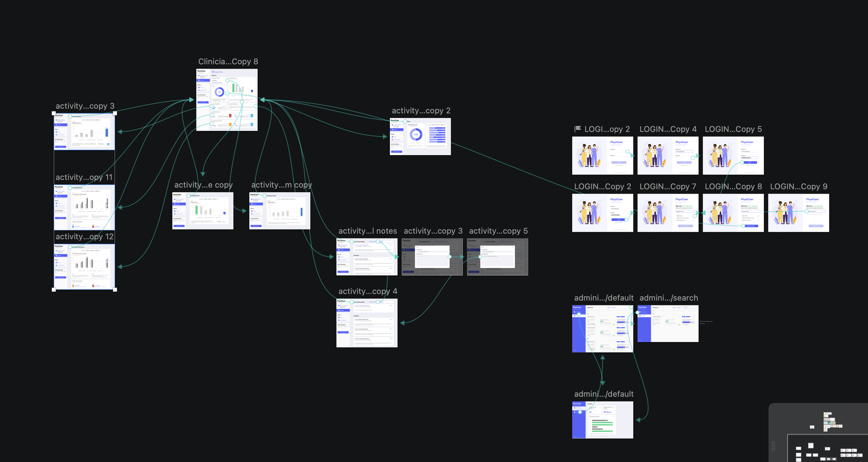This screenshot has width=868, height=462.
Task: Click the top-right selection handle of activity...copy 3
Action: [x=115, y=113]
